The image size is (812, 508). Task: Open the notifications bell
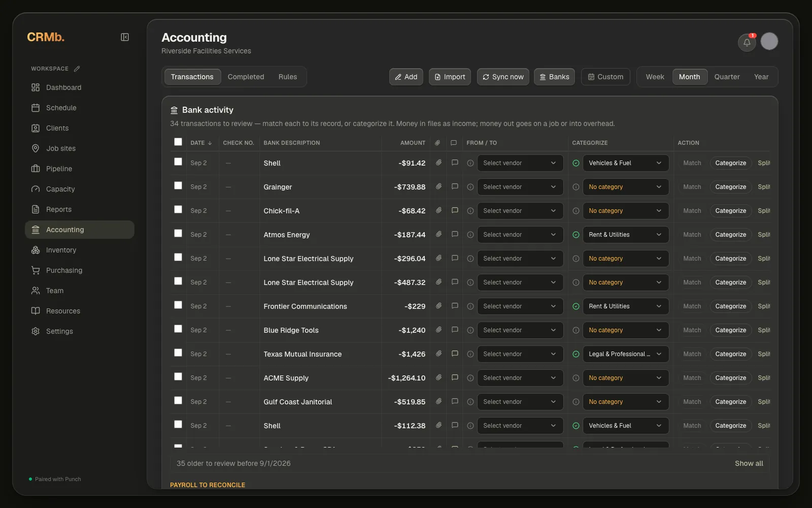point(747,42)
